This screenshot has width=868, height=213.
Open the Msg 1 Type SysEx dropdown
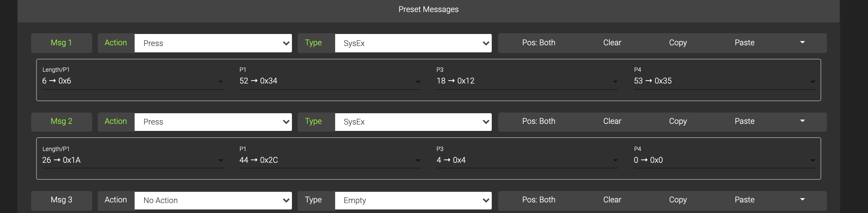click(x=413, y=43)
